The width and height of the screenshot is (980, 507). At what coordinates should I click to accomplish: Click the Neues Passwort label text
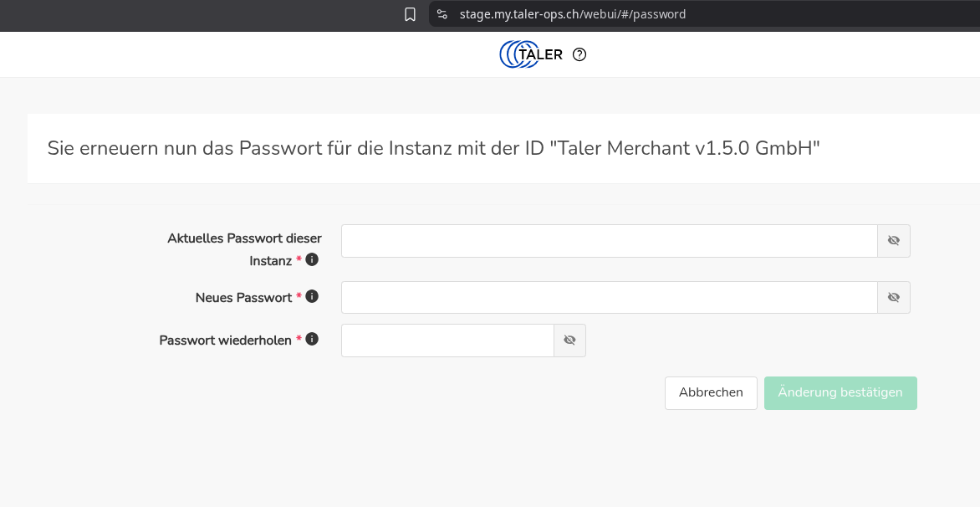[243, 298]
